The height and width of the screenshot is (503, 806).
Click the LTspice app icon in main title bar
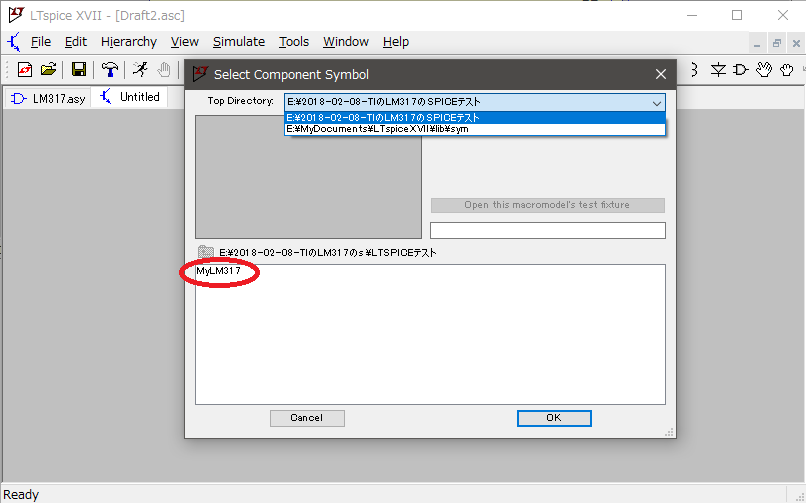[16, 15]
